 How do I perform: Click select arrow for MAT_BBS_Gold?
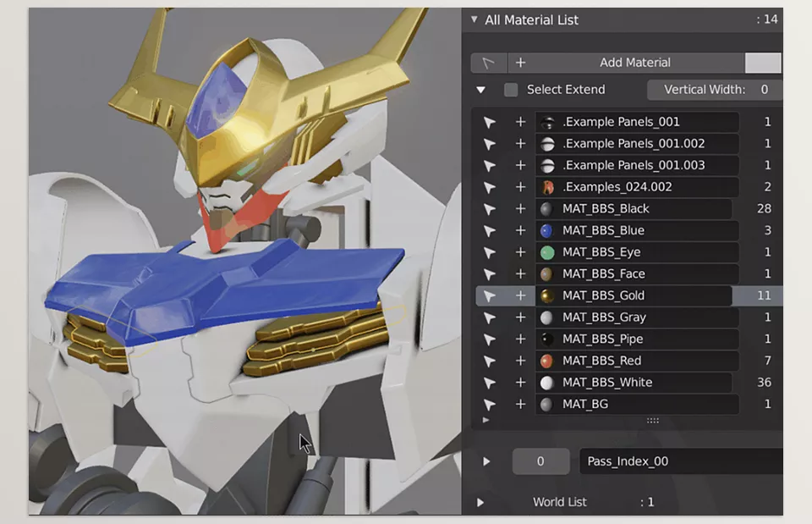pos(489,296)
